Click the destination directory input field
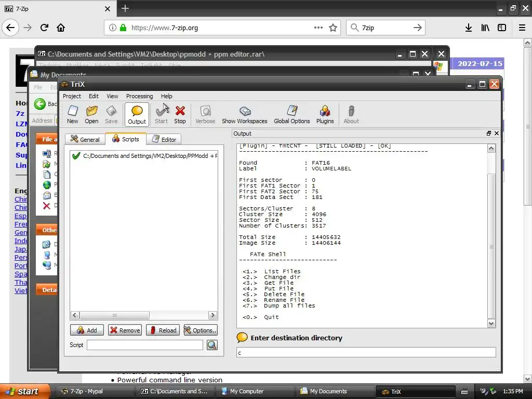Viewport: 532px width, 399px height. [366, 353]
